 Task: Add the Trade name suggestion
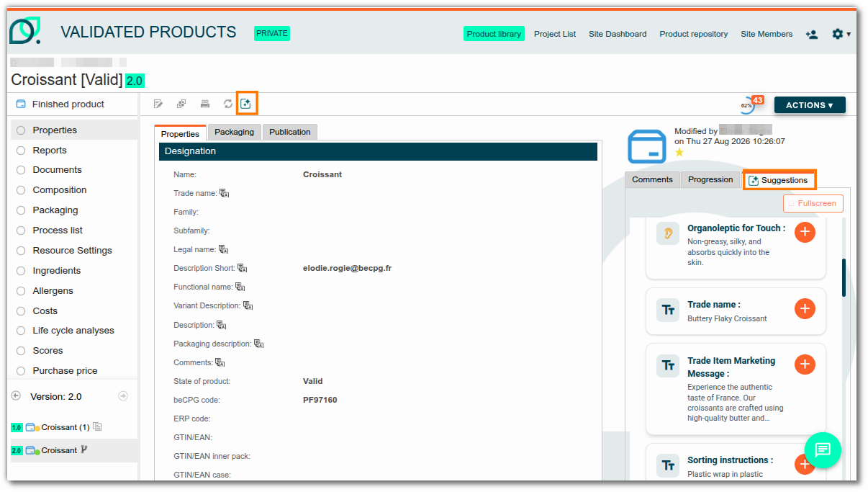tap(805, 308)
